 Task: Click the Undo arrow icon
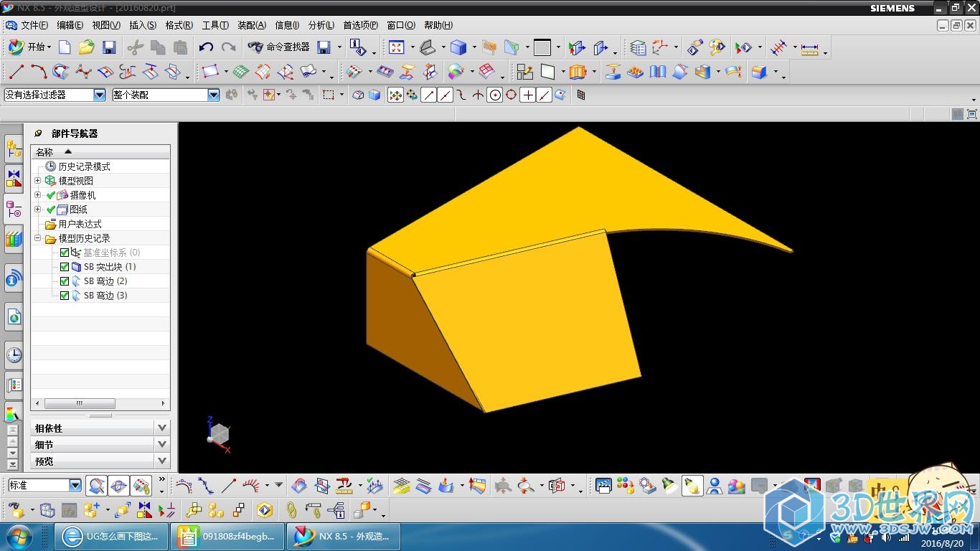(x=206, y=47)
